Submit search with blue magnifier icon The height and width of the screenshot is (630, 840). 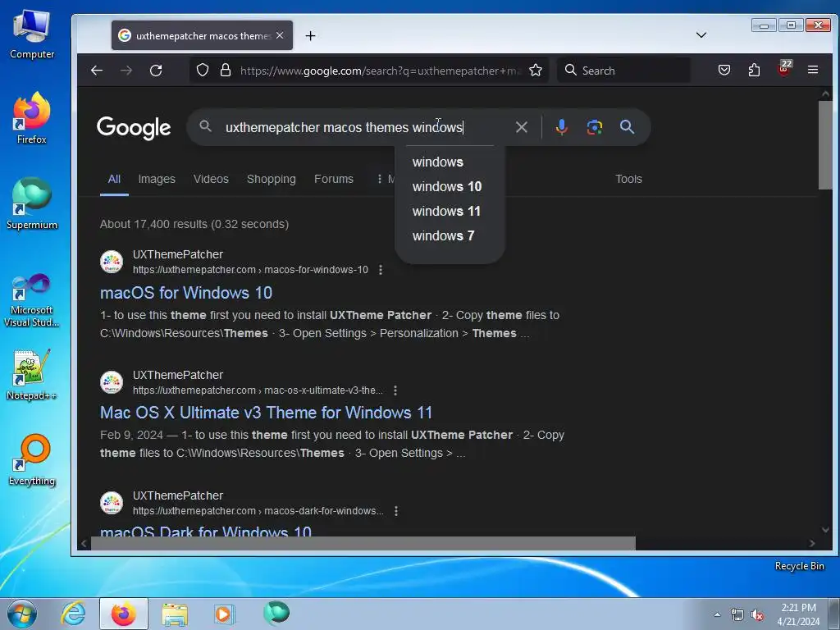pos(627,127)
